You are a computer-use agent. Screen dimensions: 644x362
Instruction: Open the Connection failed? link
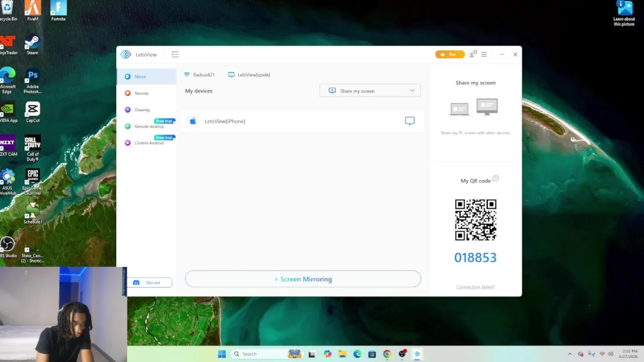point(475,287)
